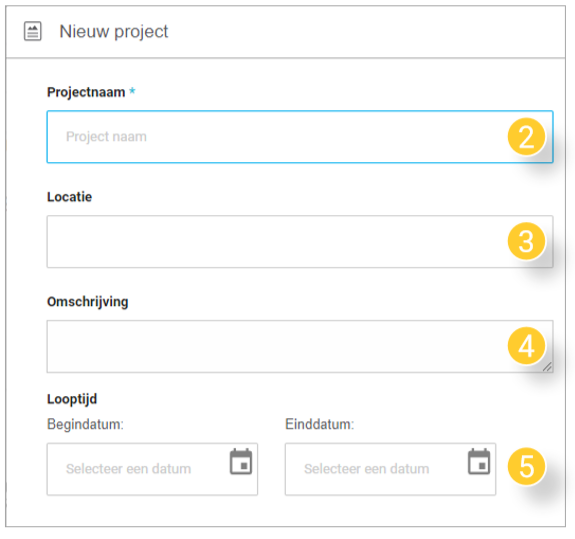Click into the Omschrijving text area
The width and height of the screenshot is (575, 539).
click(x=300, y=346)
